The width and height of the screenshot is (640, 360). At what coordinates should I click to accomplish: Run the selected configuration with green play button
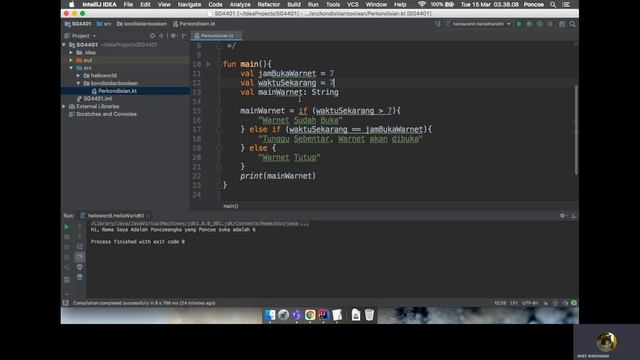[x=519, y=24]
